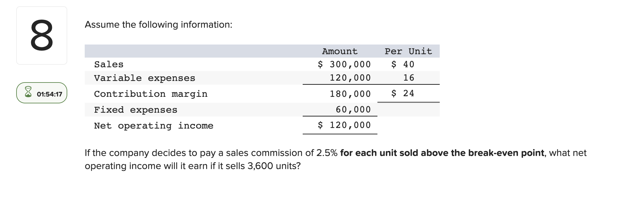This screenshot has width=644, height=203.
Task: Select the question number 8 box
Action: pos(42,35)
